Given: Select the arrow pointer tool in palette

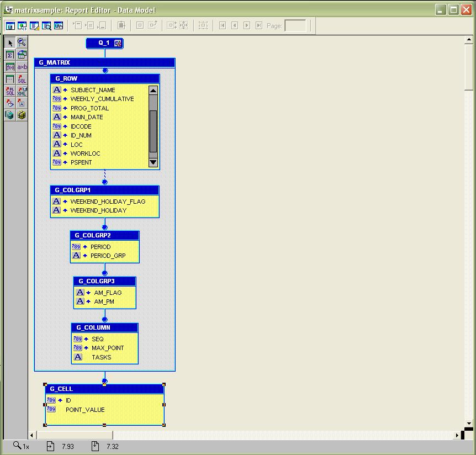Looking at the screenshot, I should 10,43.
